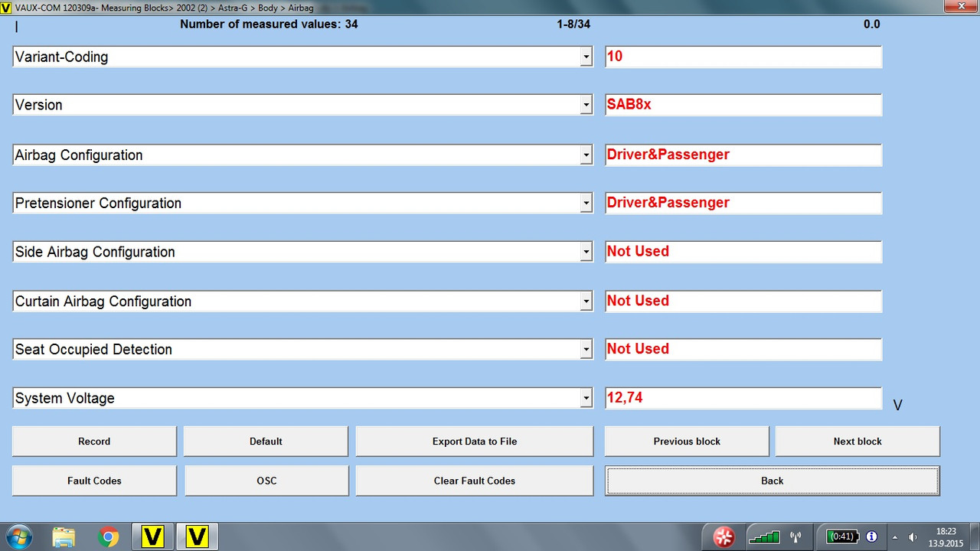980x551 pixels.
Task: Expand the Version dropdown arrow
Action: click(x=586, y=105)
